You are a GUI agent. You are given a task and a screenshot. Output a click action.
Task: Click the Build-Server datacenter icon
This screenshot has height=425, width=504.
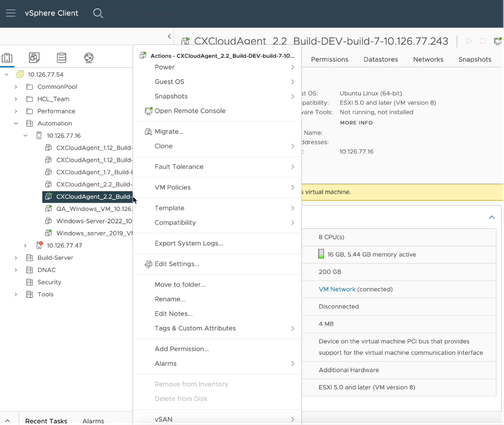pyautogui.click(x=29, y=257)
